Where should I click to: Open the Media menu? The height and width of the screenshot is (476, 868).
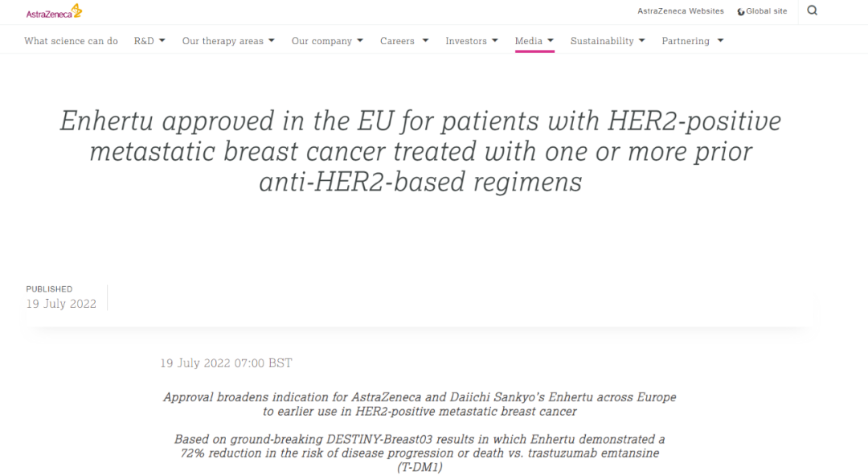coord(528,41)
